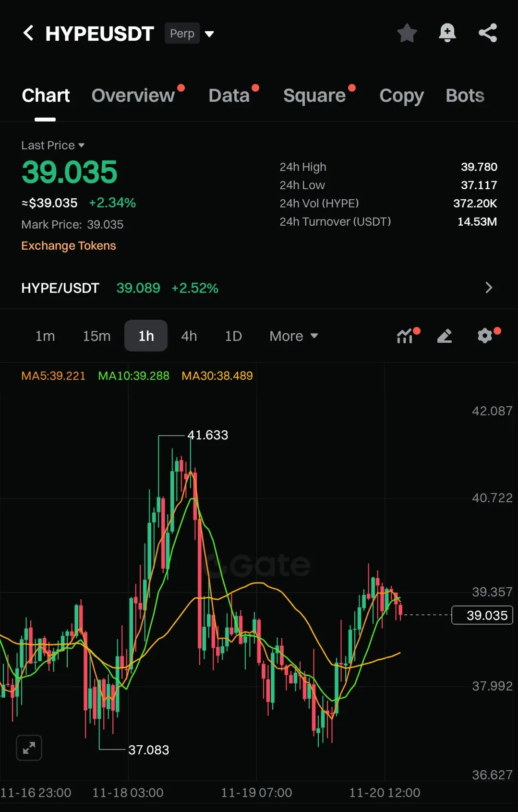The width and height of the screenshot is (518, 812).
Task: Tap the +2.52% spot change
Action: click(195, 288)
